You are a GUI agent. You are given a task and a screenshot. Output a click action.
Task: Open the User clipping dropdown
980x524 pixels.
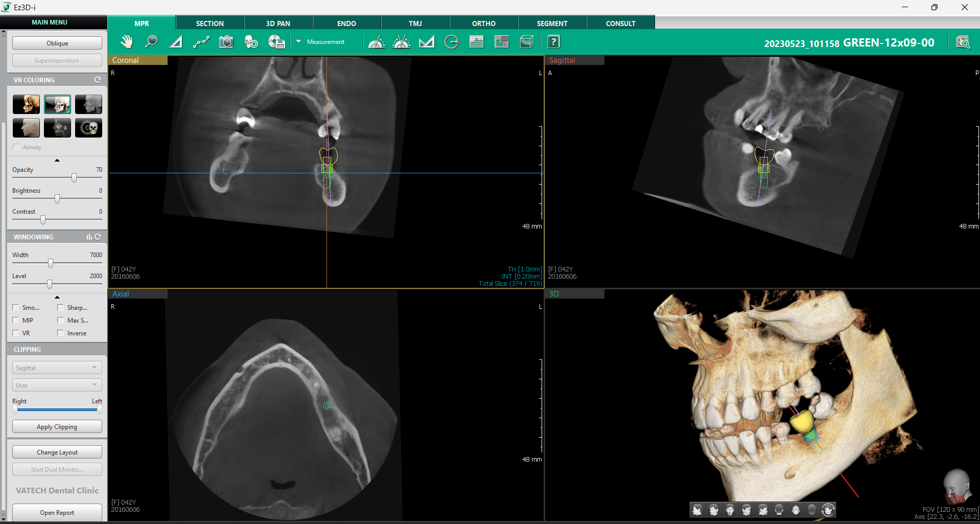click(57, 385)
